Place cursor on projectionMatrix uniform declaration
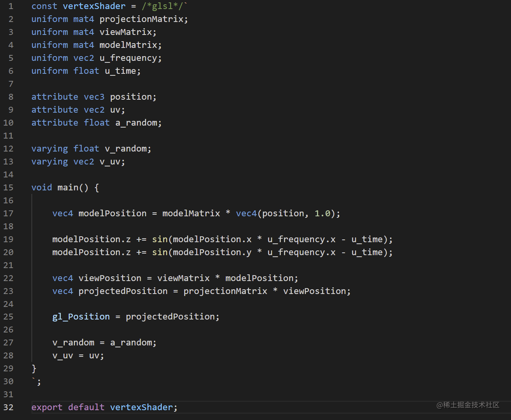 tap(141, 19)
